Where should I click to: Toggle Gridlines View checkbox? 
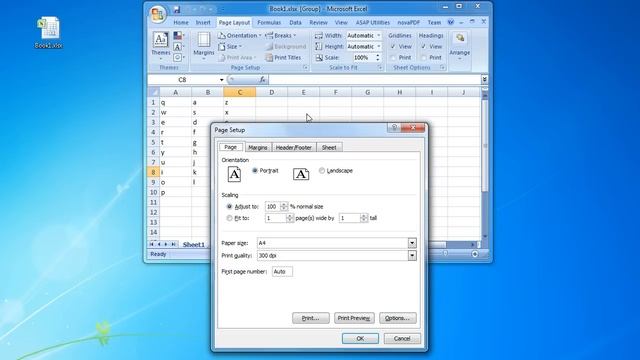pos(393,47)
